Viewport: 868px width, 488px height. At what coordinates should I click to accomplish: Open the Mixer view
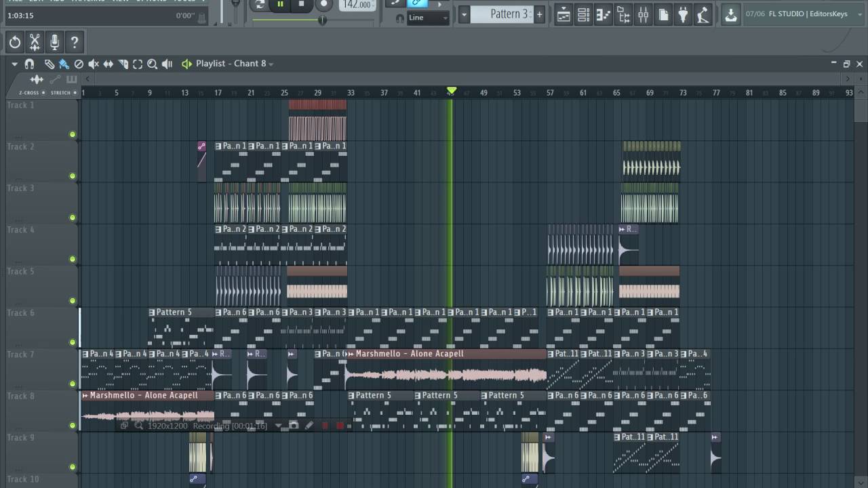[643, 15]
